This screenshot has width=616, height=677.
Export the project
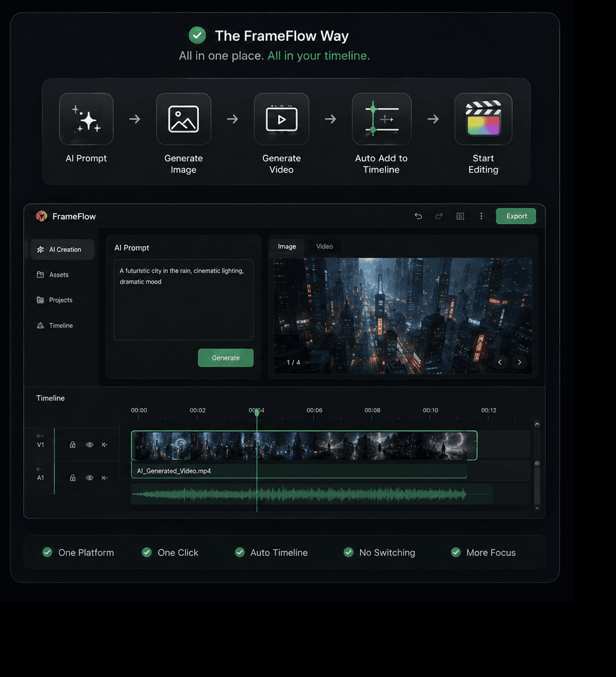[x=516, y=216]
